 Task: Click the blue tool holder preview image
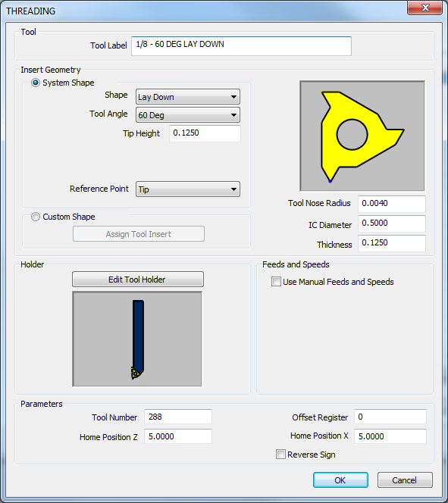click(x=137, y=339)
